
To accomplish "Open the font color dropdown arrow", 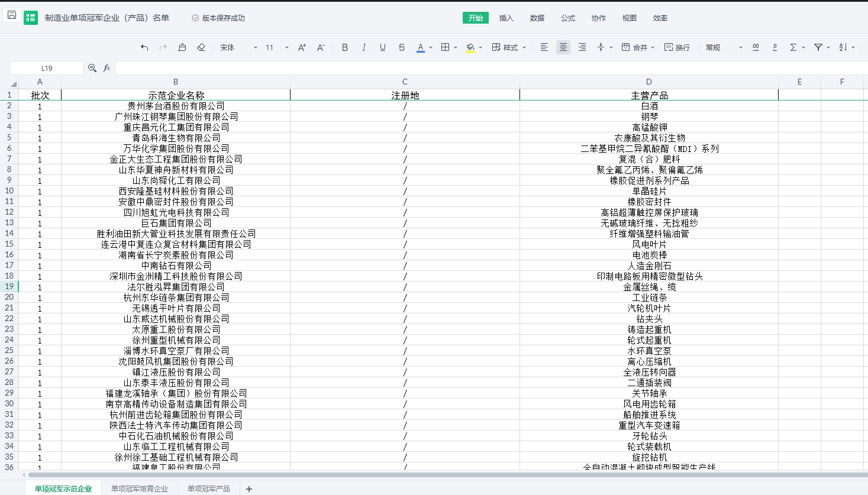I will 431,47.
